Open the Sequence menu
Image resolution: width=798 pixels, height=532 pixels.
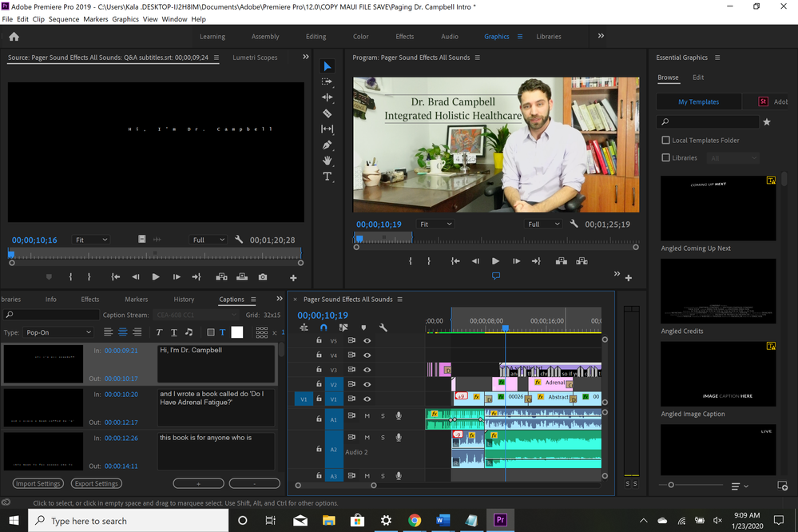point(64,19)
